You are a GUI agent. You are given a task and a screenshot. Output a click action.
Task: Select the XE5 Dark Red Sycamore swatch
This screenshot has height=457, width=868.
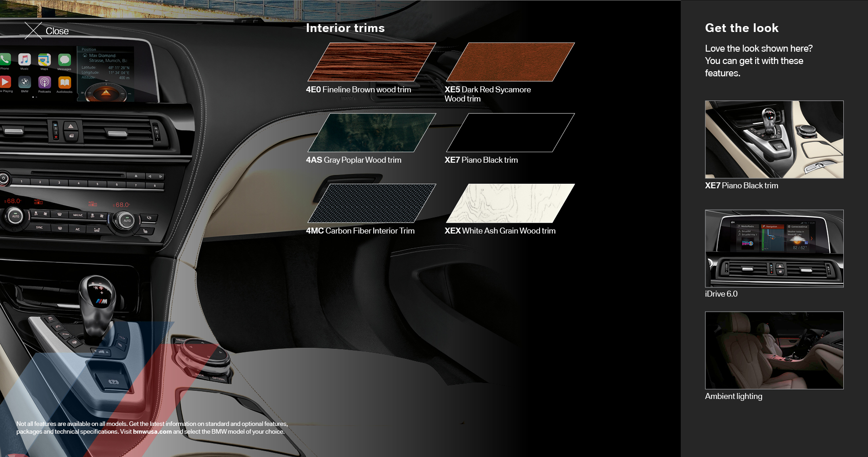pyautogui.click(x=510, y=62)
